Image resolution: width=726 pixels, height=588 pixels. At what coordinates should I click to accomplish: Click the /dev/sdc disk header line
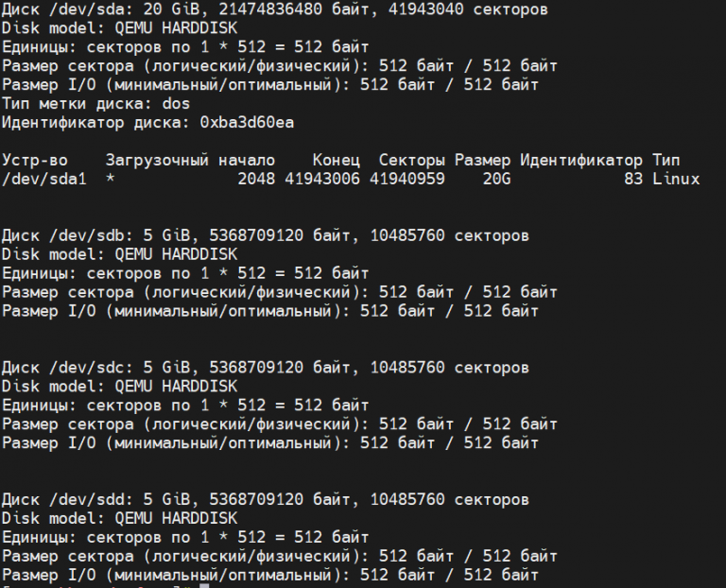click(x=265, y=367)
